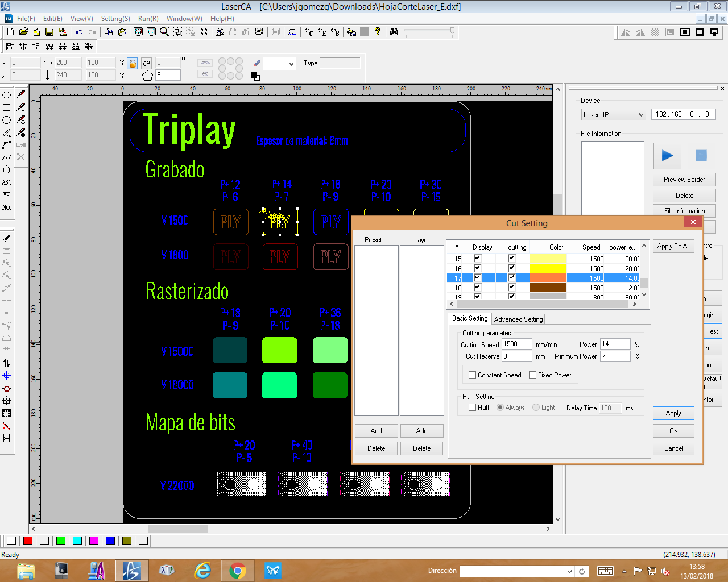Cancel the Cut Setting dialog

tap(673, 448)
